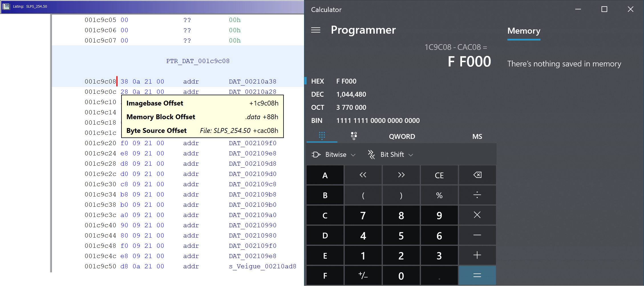Click the plus/minus negate key
This screenshot has height=286, width=644.
[x=363, y=275]
